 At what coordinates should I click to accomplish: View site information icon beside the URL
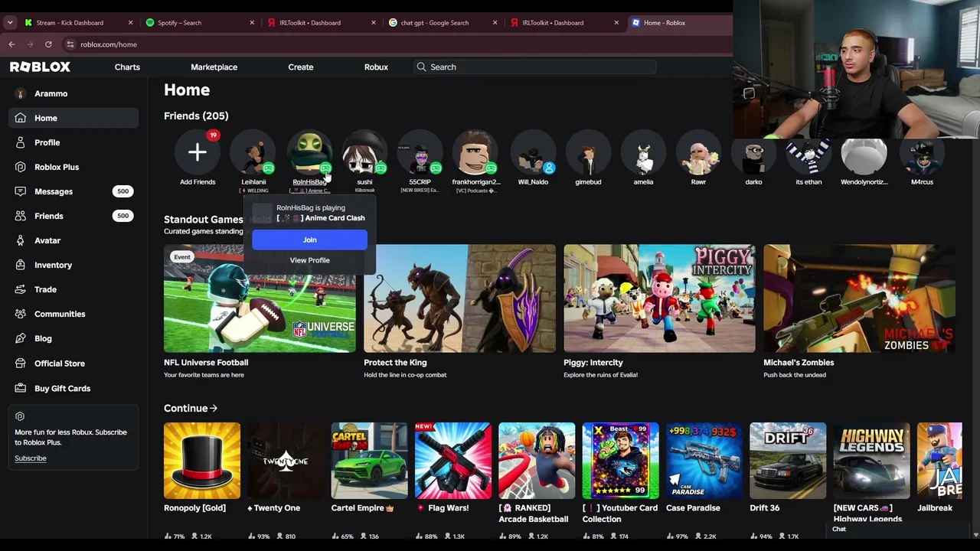pos(70,44)
